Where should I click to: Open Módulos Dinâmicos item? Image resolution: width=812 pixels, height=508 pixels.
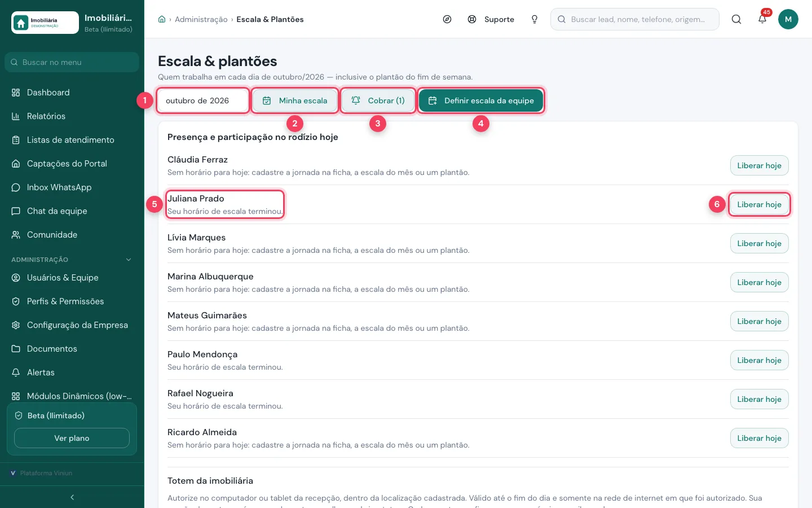(72, 396)
